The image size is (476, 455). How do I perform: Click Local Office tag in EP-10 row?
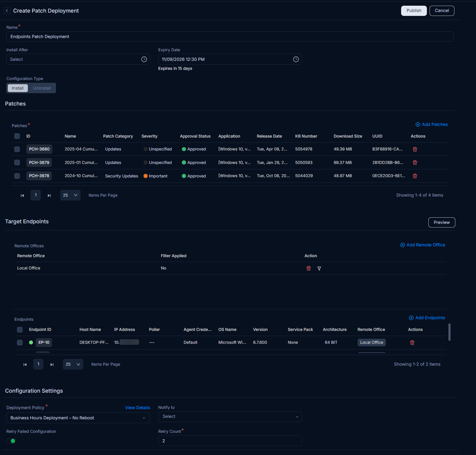[x=371, y=342]
